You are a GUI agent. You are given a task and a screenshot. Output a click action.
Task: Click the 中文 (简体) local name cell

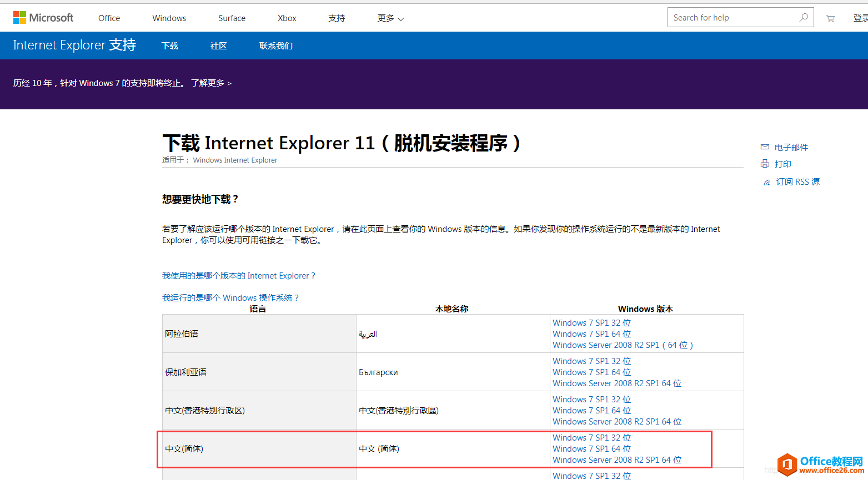(453, 448)
